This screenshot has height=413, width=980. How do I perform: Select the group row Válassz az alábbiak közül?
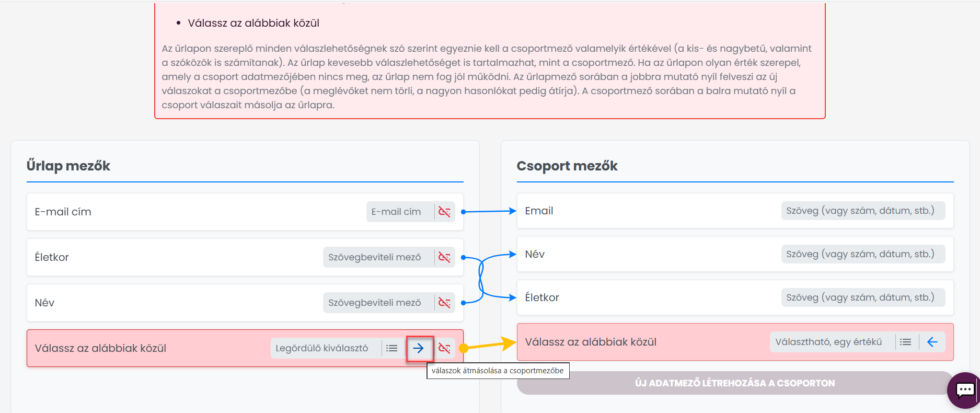pyautogui.click(x=735, y=342)
